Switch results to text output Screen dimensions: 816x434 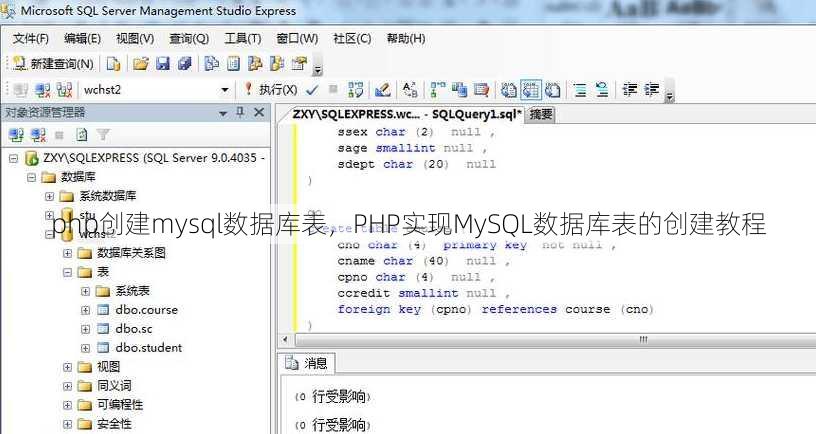(508, 90)
